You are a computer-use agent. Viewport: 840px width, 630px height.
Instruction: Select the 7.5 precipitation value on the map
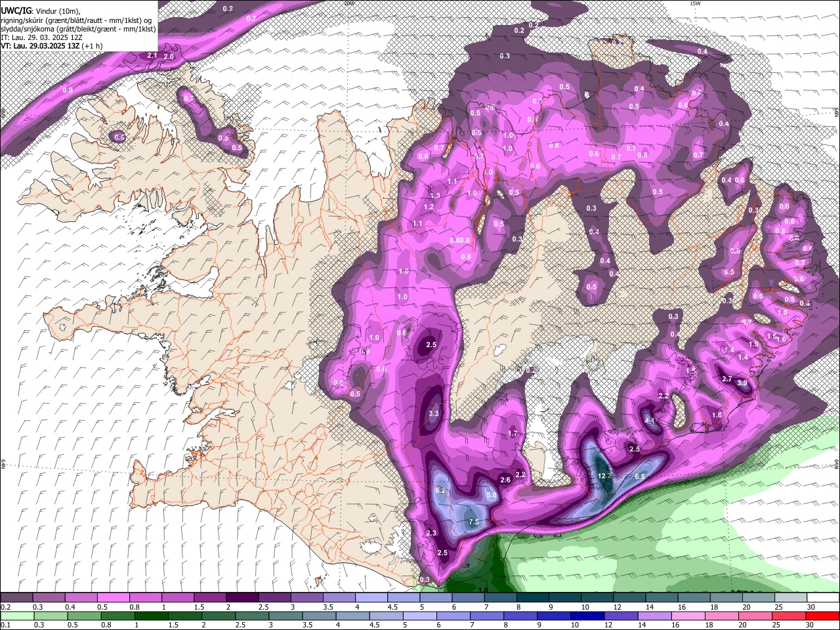[474, 522]
